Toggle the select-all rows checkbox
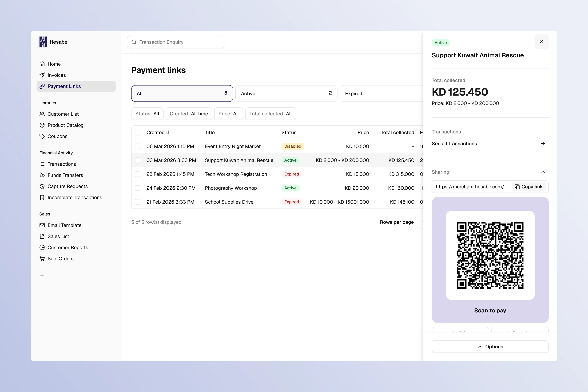Screen dimensions: 588x392 pos(137,133)
